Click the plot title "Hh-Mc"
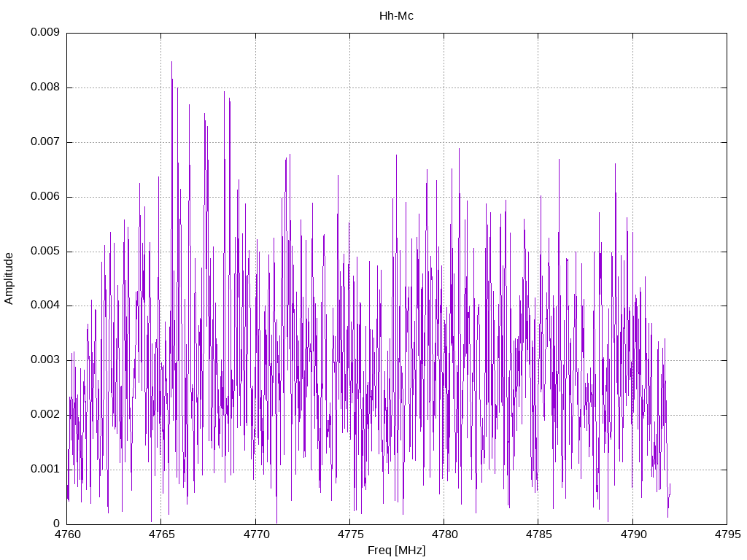 pos(396,16)
